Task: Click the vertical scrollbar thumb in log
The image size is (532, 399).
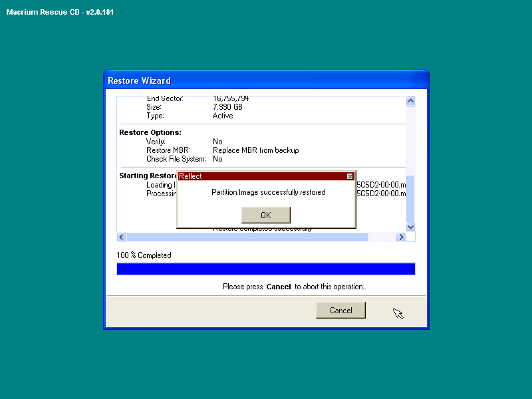Action: point(410,198)
